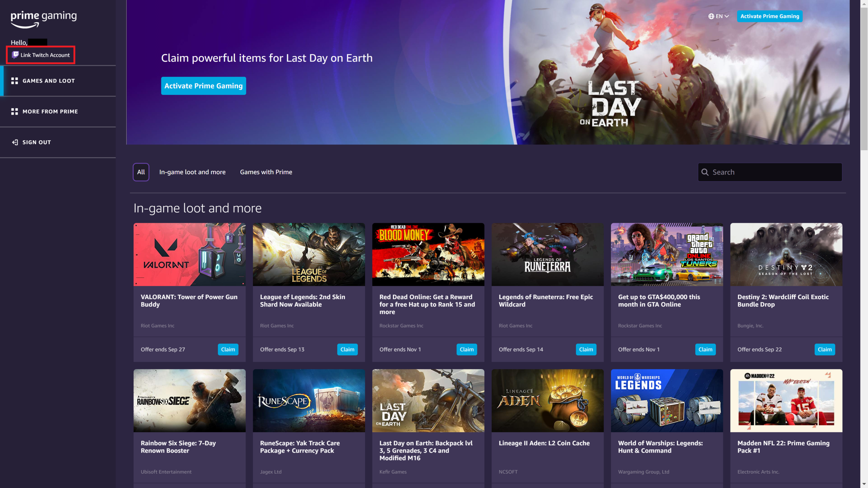Claim the League of Legends Skin Shard offer
This screenshot has width=868, height=488.
(347, 350)
